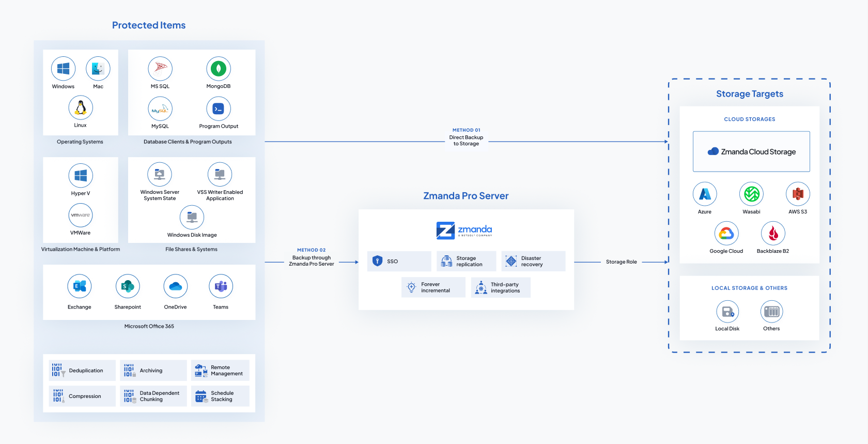868x444 pixels.
Task: Click the Schedule Stacking tile
Action: (x=220, y=396)
